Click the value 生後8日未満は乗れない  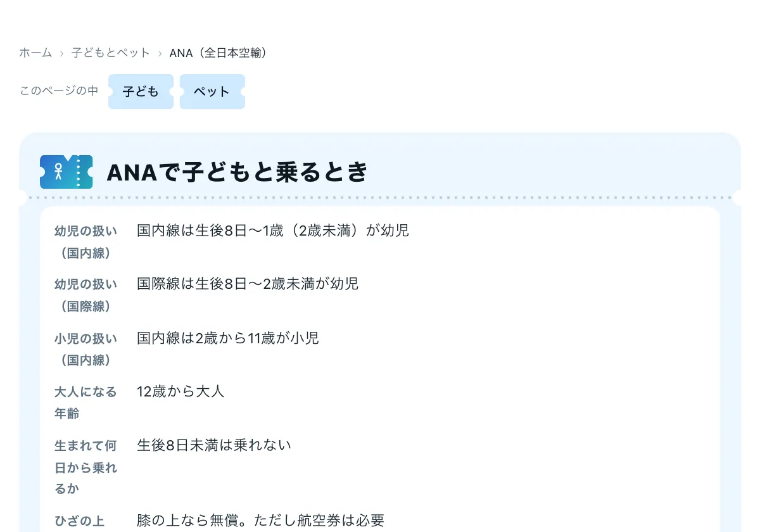pyautogui.click(x=214, y=445)
